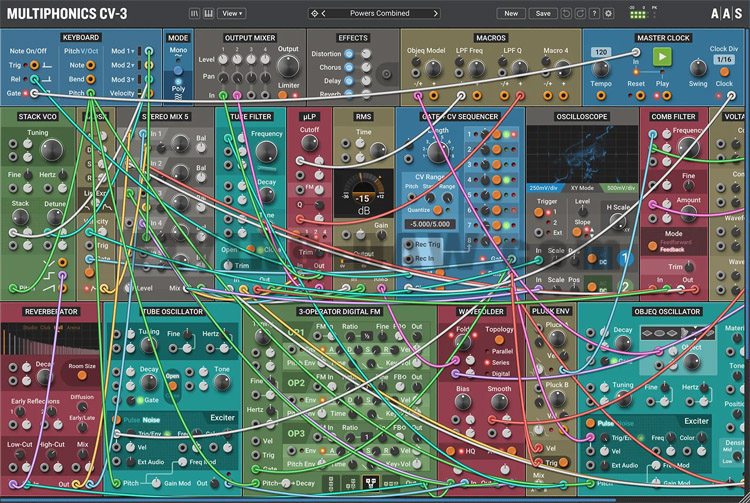Select oscilloscope XY Mode tab

(582, 188)
